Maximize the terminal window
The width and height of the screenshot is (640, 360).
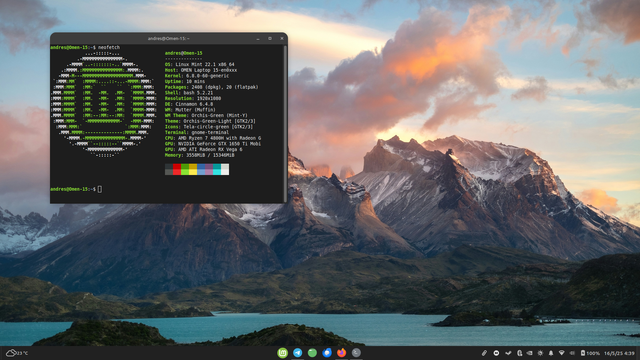(270, 39)
